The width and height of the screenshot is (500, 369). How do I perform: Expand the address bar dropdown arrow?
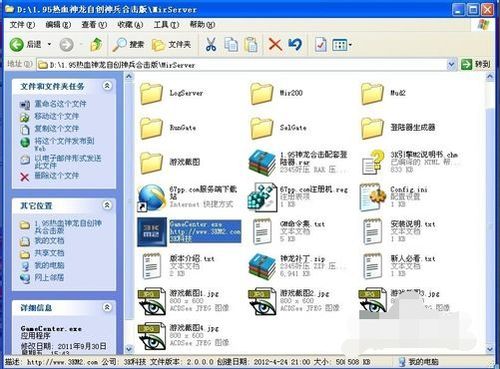pyautogui.click(x=451, y=64)
